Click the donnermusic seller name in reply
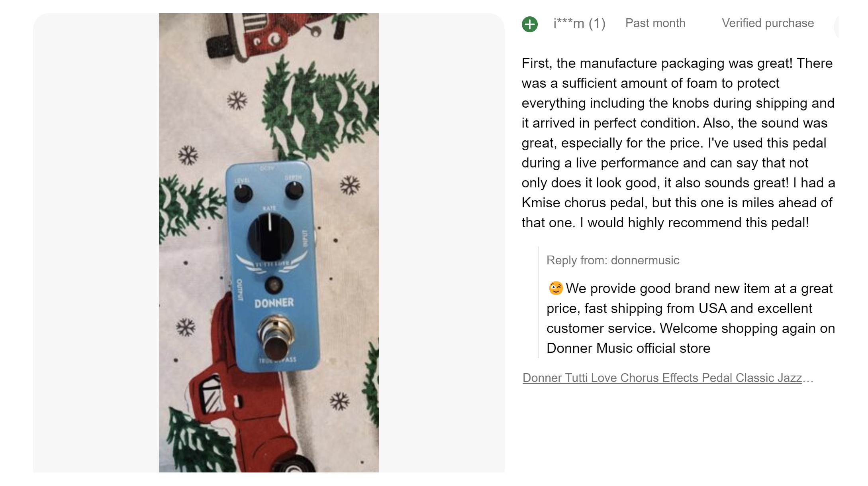Screen dimensions: 868x486 (645, 260)
